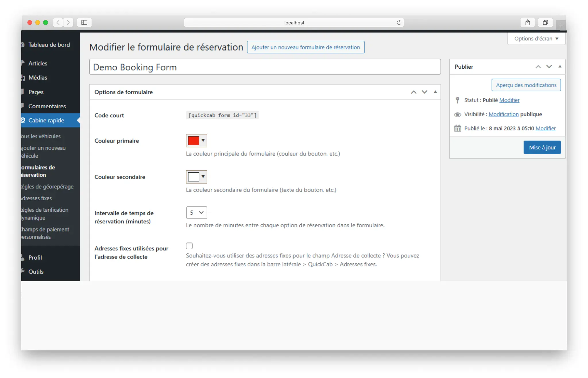
Task: Open Tableau de bord menu
Action: pyautogui.click(x=49, y=45)
